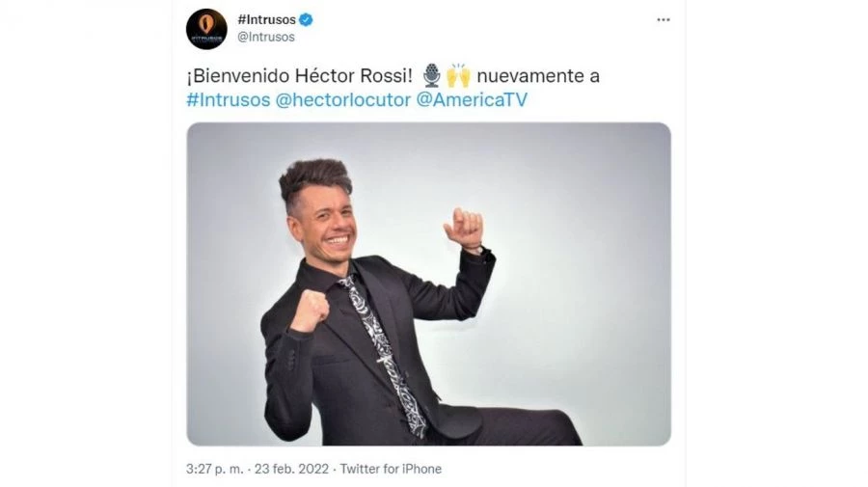868x487 pixels.
Task: Click the raised fist with wristwatch in photo
Action: [466, 230]
